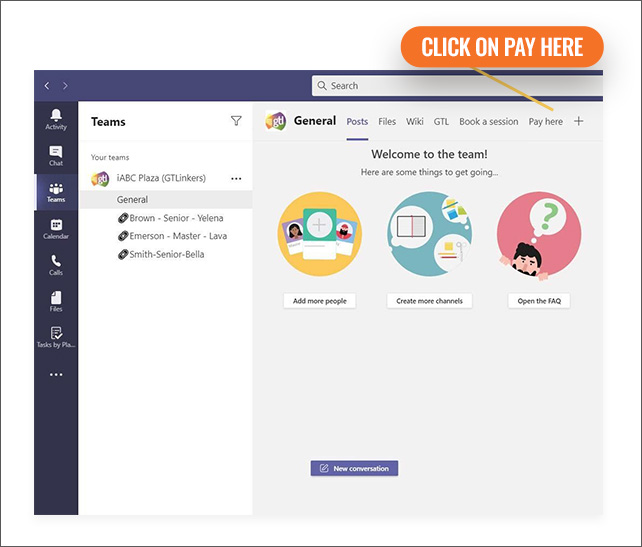Go back using the left arrow
Screen dimensions: 642x547
[46, 86]
